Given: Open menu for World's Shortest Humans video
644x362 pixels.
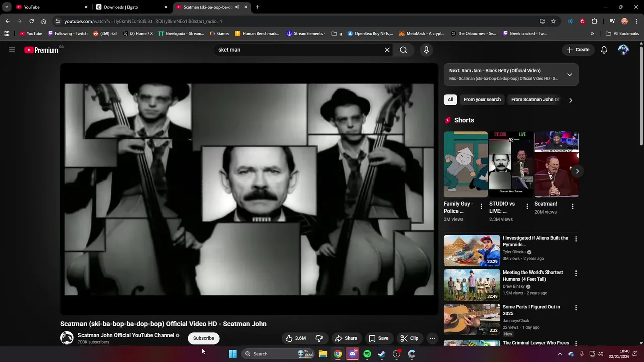Looking at the screenshot, I should pos(576,273).
